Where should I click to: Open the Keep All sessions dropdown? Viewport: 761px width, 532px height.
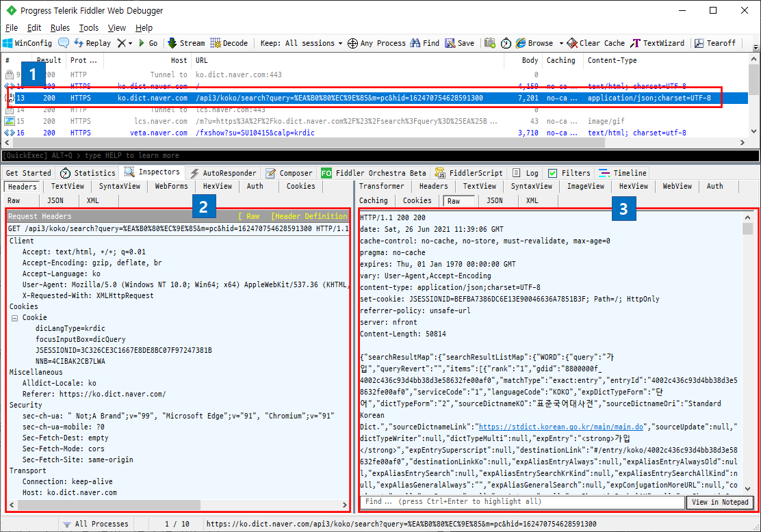[x=301, y=43]
